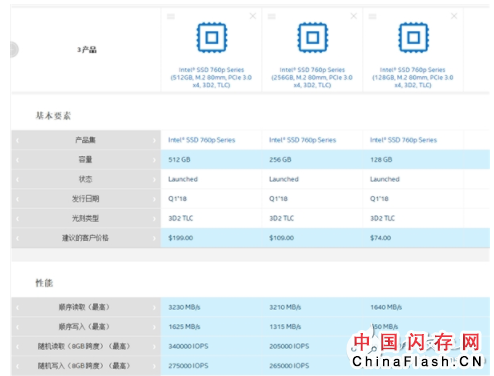Remove the 128GB product from the comparison

pyautogui.click(x=454, y=16)
